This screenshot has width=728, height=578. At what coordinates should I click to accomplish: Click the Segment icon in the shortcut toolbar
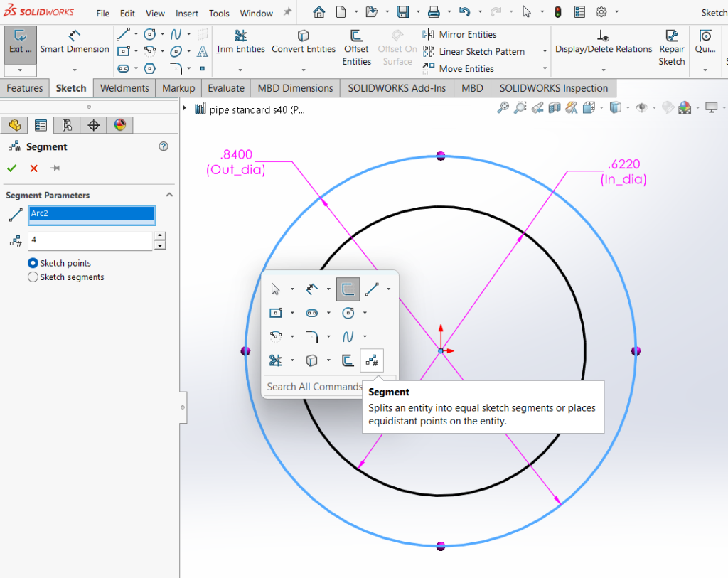[x=372, y=360]
